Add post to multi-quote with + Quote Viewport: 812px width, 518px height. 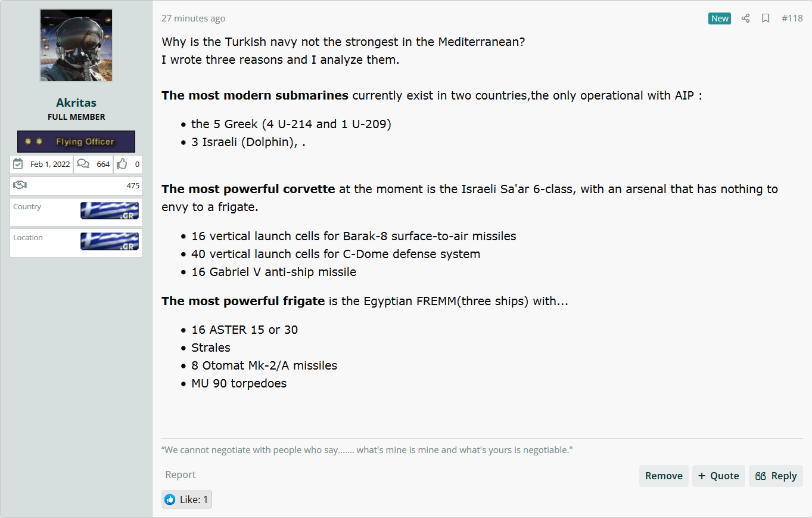(x=718, y=476)
